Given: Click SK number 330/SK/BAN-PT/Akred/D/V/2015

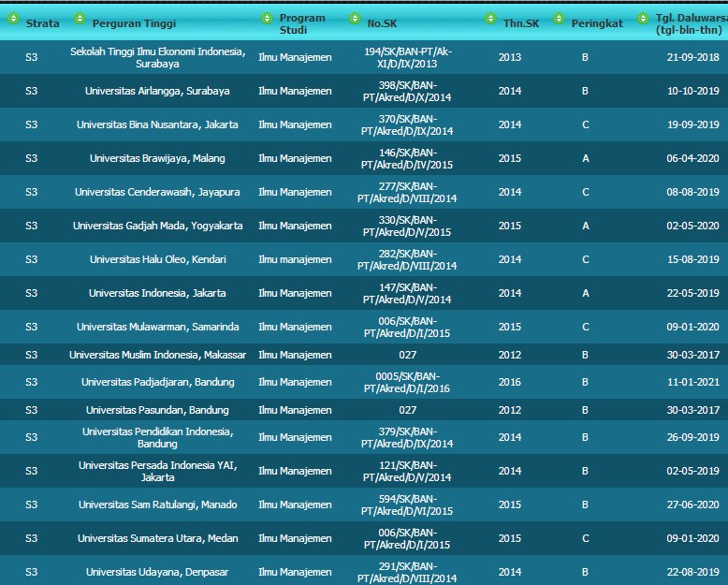Looking at the screenshot, I should (407, 226).
